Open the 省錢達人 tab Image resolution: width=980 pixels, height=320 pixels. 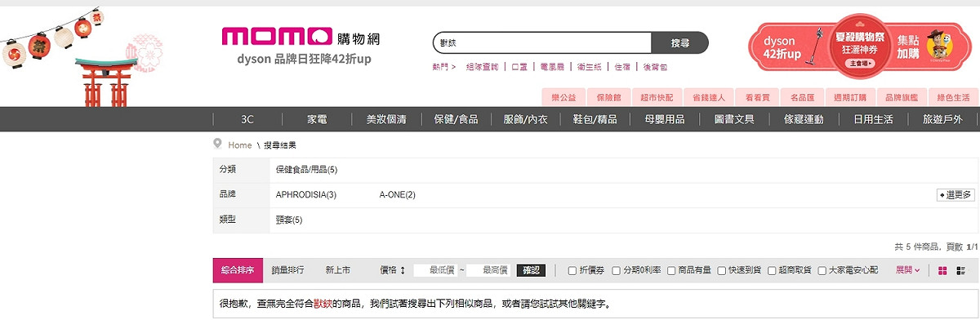click(x=708, y=97)
